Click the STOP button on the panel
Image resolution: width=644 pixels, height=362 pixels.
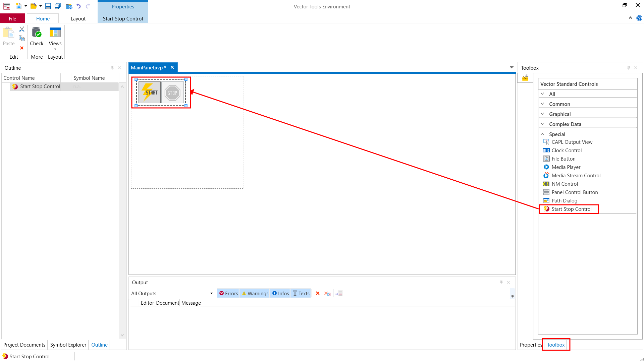[x=172, y=93]
